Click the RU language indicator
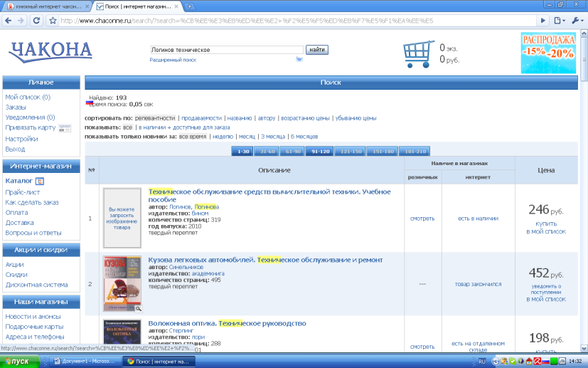The image size is (588, 368). tap(482, 362)
